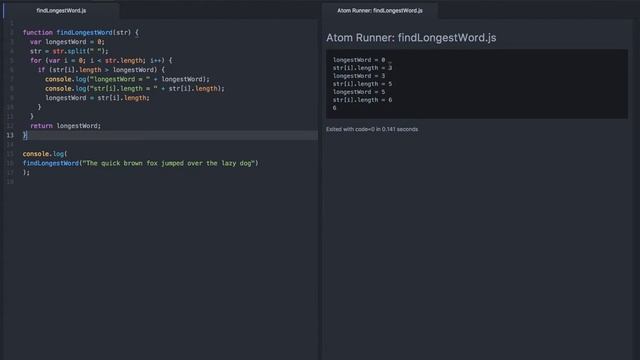Click the 'if (str[i].length > longestWord)' line

(101, 70)
